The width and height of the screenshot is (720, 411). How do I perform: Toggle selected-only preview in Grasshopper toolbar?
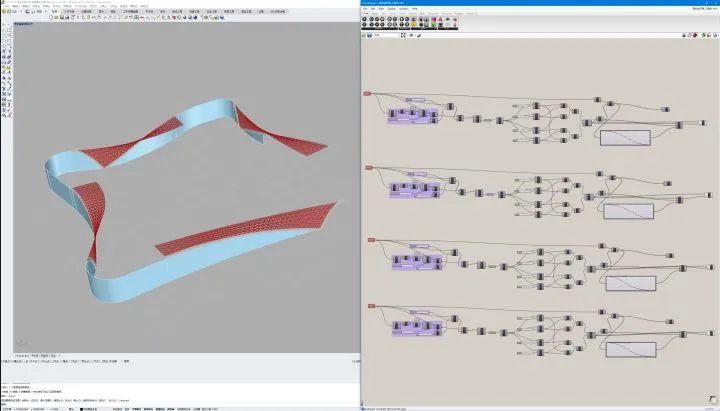[703, 35]
